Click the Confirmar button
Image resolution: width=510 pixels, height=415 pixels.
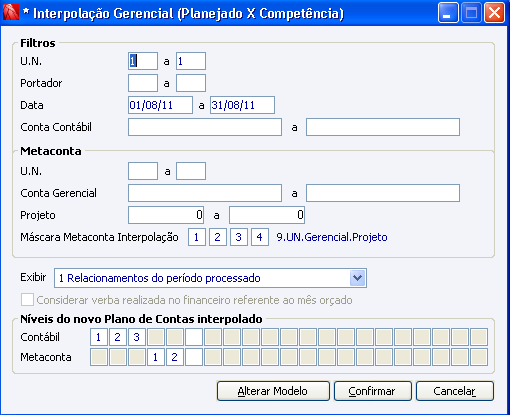click(372, 391)
